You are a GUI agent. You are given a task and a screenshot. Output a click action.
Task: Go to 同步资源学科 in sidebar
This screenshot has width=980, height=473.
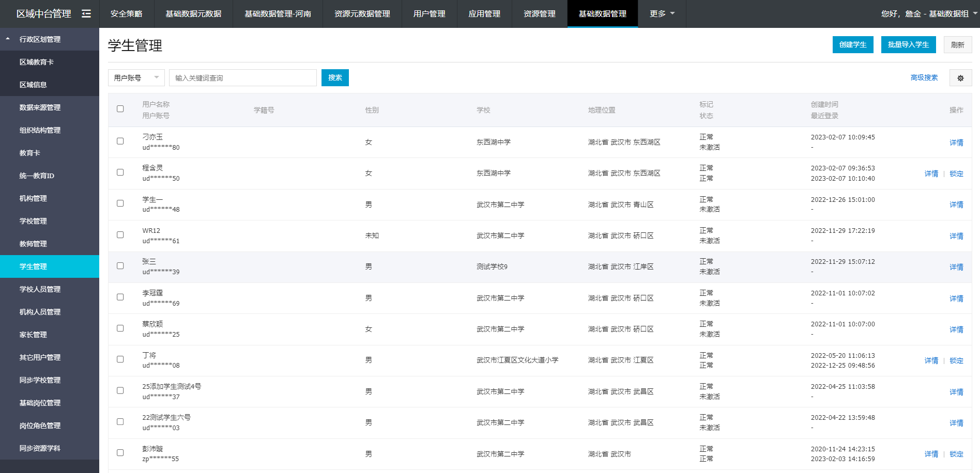(x=50, y=448)
